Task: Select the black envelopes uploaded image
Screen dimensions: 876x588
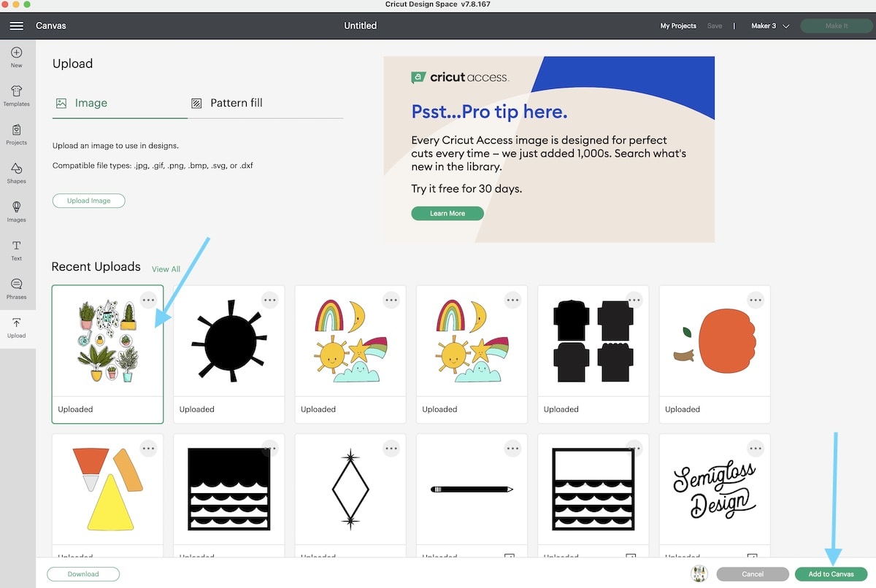Action: [x=593, y=354]
